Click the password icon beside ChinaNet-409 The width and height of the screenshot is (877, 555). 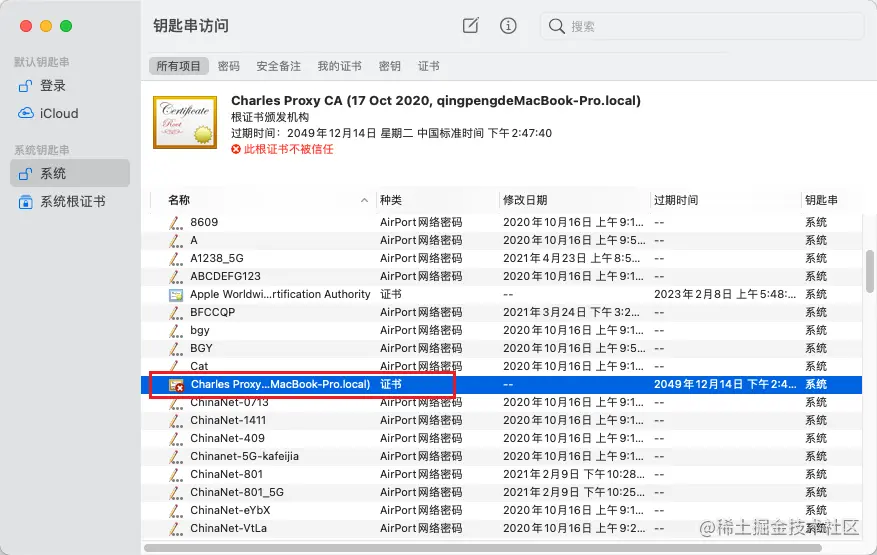click(x=176, y=439)
